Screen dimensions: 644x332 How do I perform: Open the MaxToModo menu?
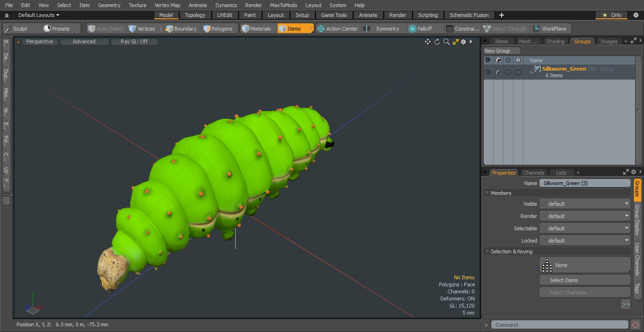coord(283,5)
